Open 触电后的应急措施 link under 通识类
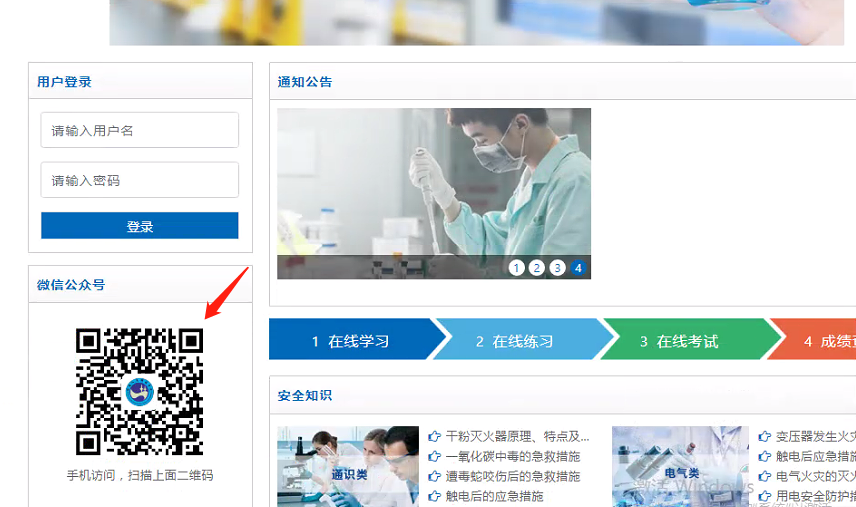This screenshot has height=507, width=856. point(494,497)
